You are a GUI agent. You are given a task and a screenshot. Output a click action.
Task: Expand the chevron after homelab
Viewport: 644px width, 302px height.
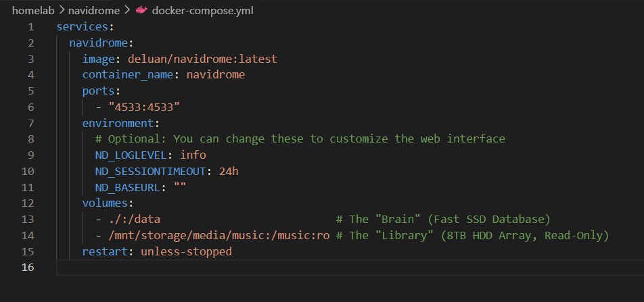tap(61, 10)
